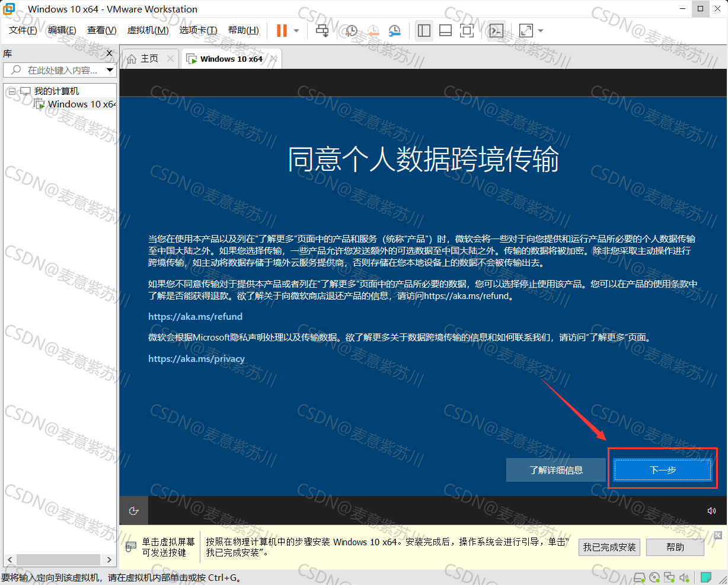728x585 pixels.
Task: Open the 选项卡(T) menu
Action: click(199, 30)
